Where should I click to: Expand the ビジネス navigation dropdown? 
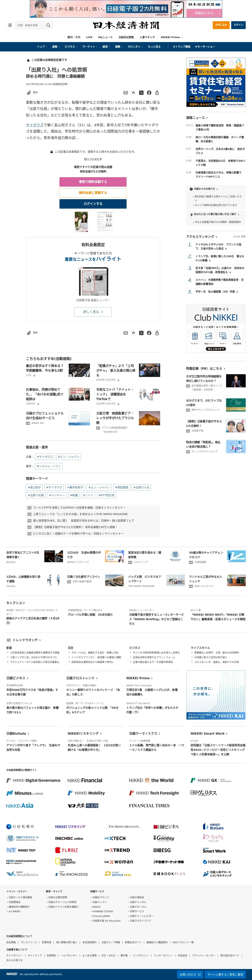click(71, 47)
